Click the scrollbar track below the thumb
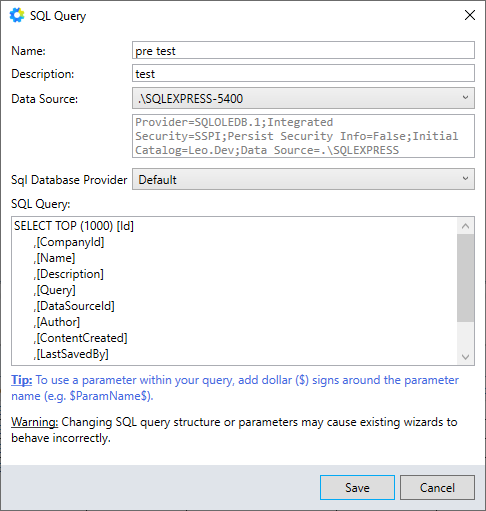Image resolution: width=486 pixels, height=511 pixels. coord(465,335)
